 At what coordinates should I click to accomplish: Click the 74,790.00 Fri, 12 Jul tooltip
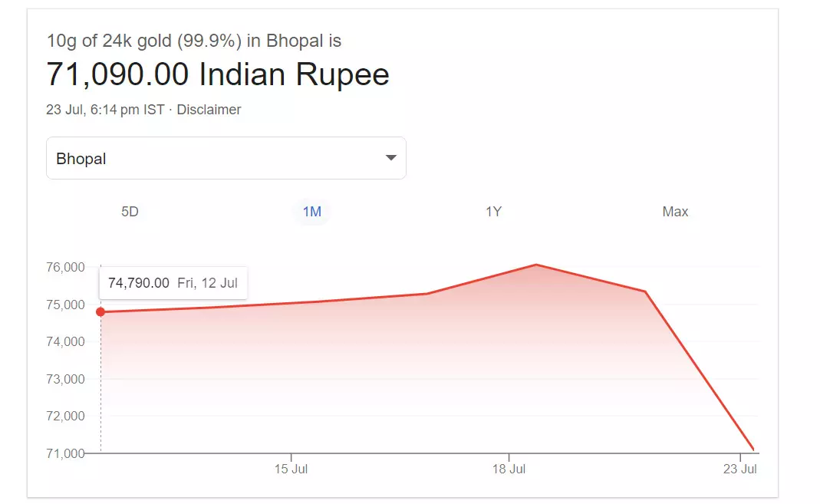coord(173,283)
